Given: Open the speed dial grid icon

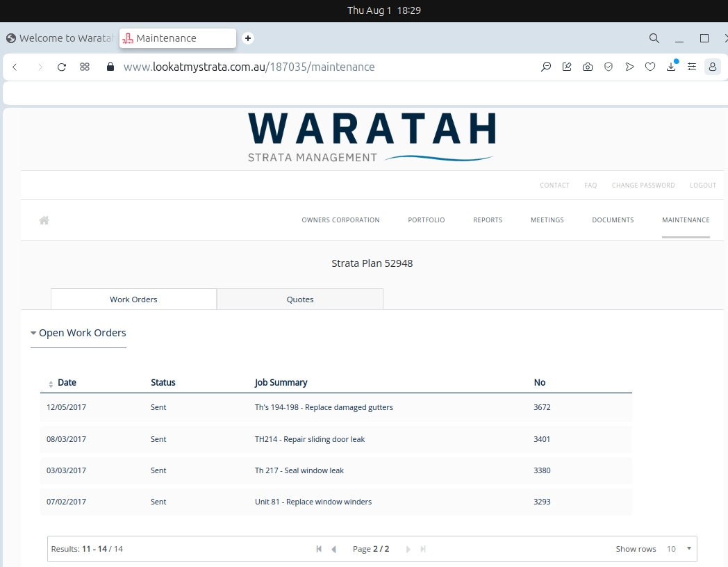Looking at the screenshot, I should point(85,67).
